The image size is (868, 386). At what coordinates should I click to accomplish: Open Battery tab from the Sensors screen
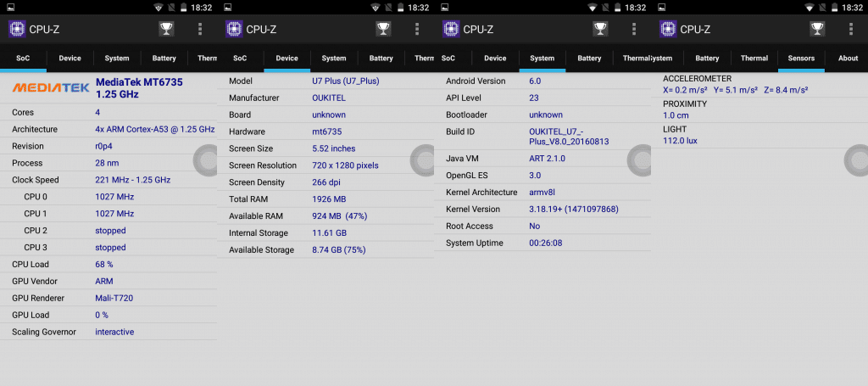point(707,59)
